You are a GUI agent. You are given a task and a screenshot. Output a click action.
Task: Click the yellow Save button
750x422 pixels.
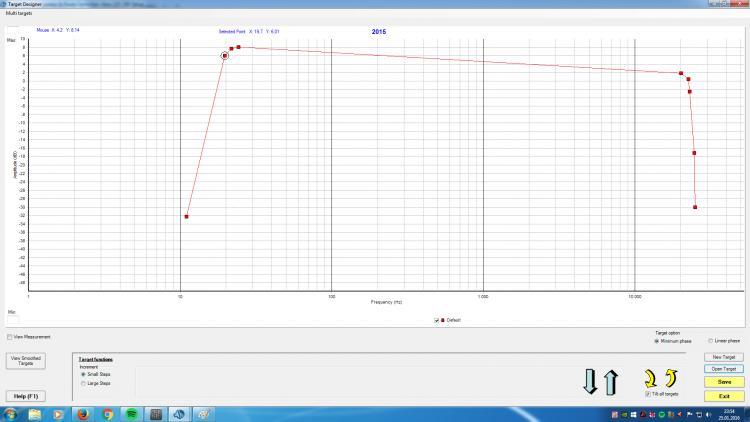tap(724, 382)
